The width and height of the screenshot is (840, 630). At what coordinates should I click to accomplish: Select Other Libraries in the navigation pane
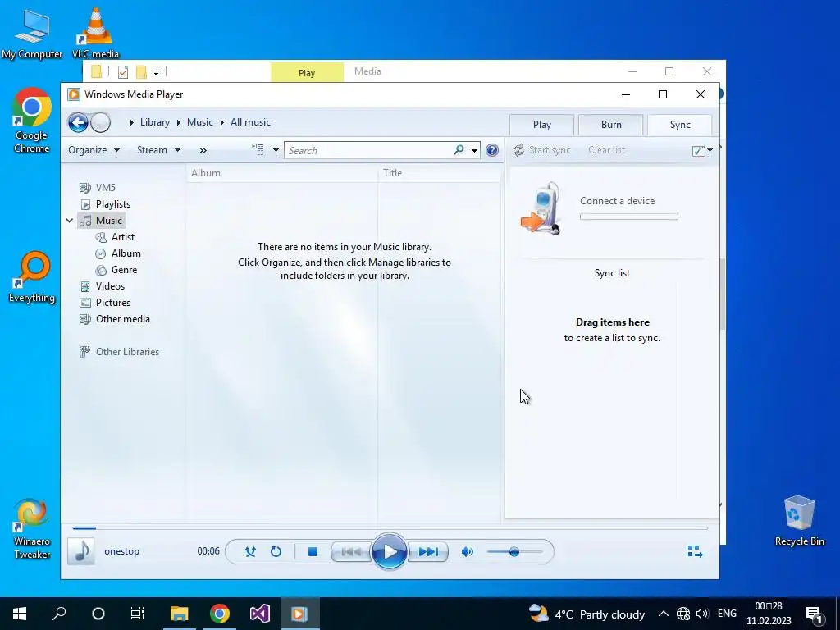tap(120, 352)
